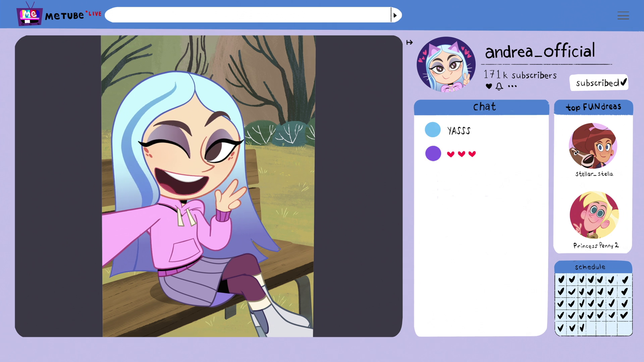Click the live stream video of Andrea
Image resolution: width=644 pixels, height=362 pixels.
[208, 186]
